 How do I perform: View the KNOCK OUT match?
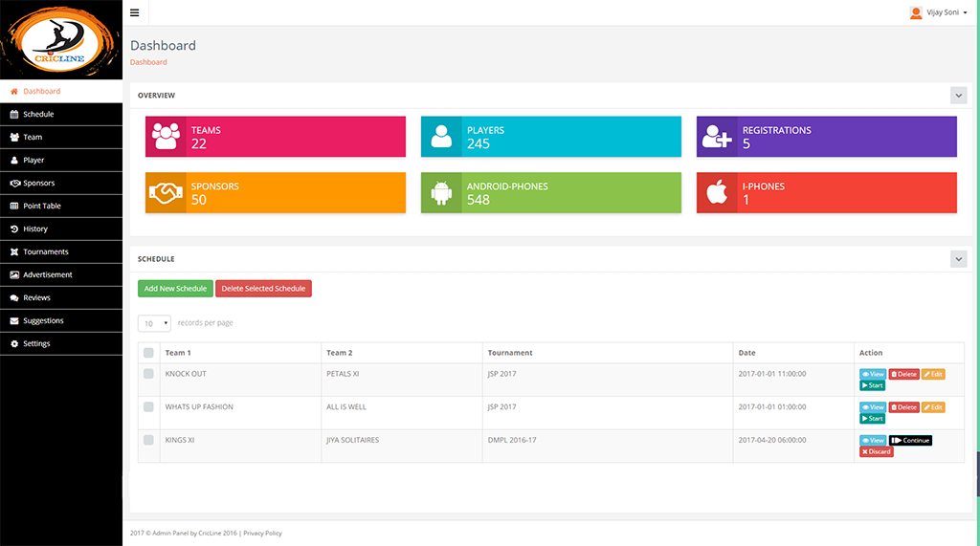click(x=873, y=374)
